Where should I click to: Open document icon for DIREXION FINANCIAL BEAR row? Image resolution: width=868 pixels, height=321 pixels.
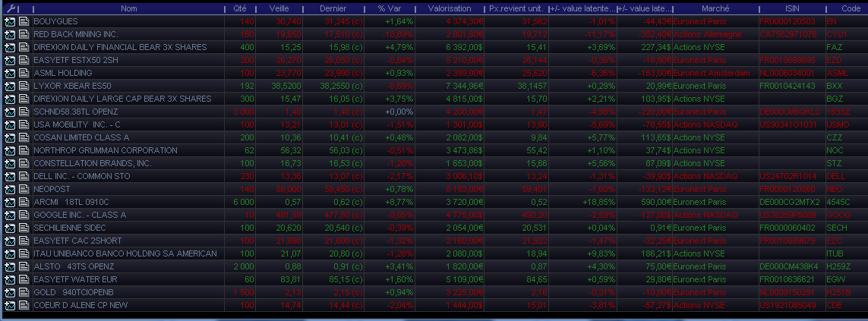[x=24, y=47]
